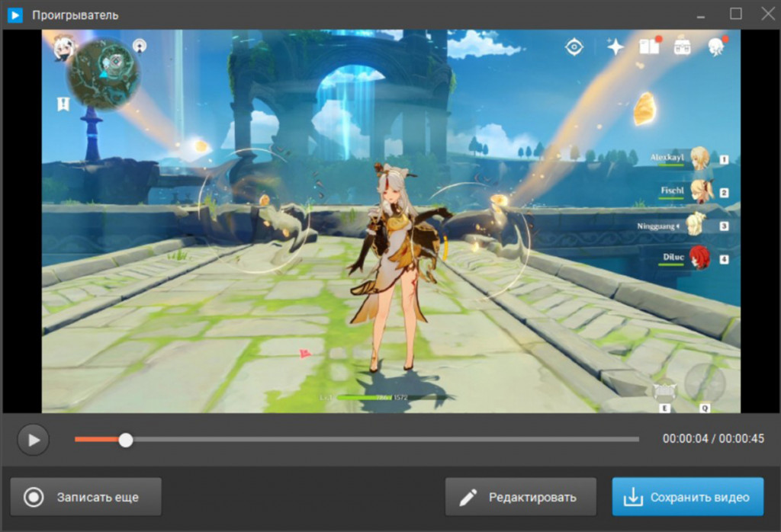Open the adventurer handbook book icon
This screenshot has width=781, height=532.
[650, 46]
